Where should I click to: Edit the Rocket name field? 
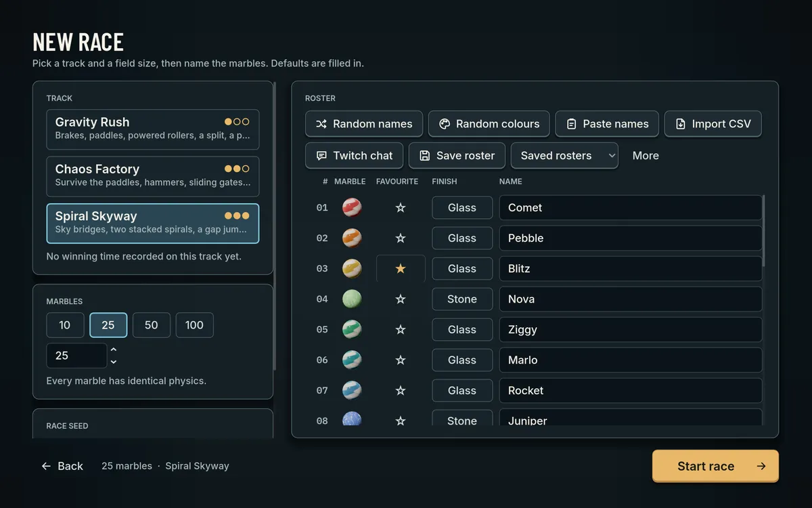click(x=631, y=391)
